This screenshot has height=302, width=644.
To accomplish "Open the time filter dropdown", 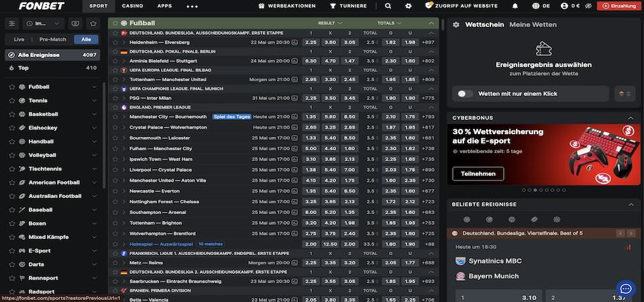I will click(43, 23).
